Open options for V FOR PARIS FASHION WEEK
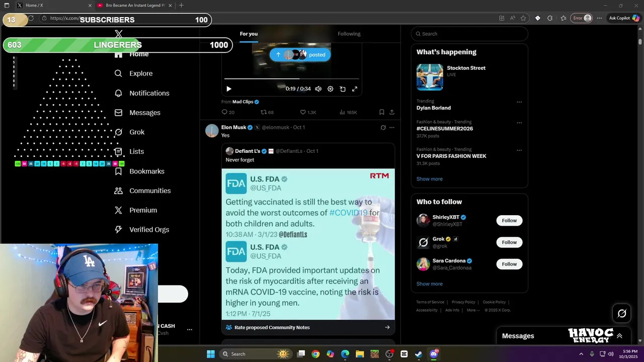This screenshot has height=362, width=644. pyautogui.click(x=519, y=150)
